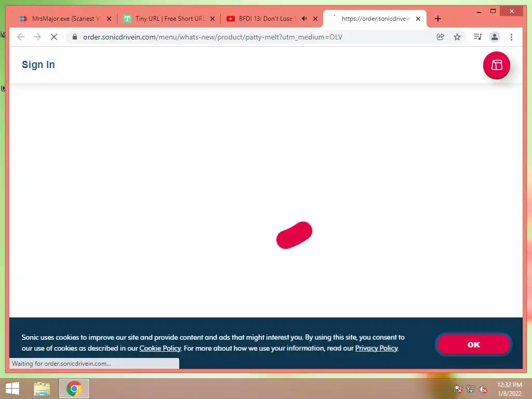Open volume tray speaker icon
Image resolution: width=532 pixels, height=399 pixels.
[x=483, y=389]
